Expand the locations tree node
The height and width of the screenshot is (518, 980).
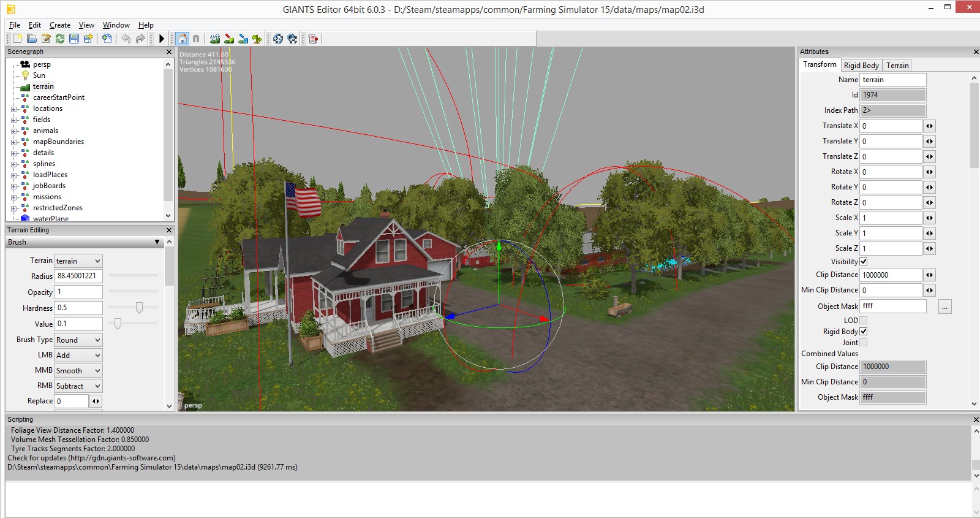pyautogui.click(x=13, y=109)
